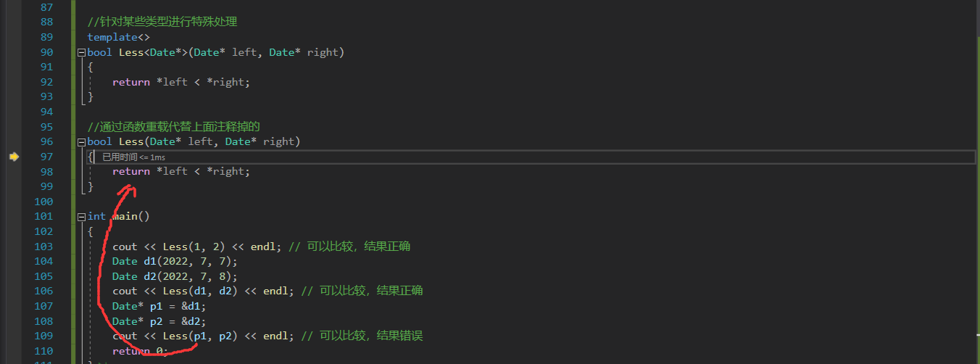Screen dimensions: 980x364
Task: Collapse the Less(Date* left, Date* right) overload on line 96
Action: click(81, 141)
